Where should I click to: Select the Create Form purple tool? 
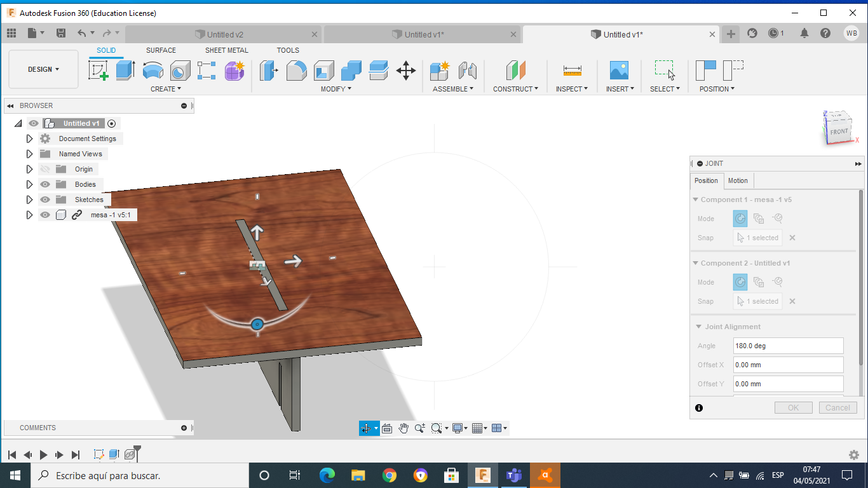[x=234, y=70]
